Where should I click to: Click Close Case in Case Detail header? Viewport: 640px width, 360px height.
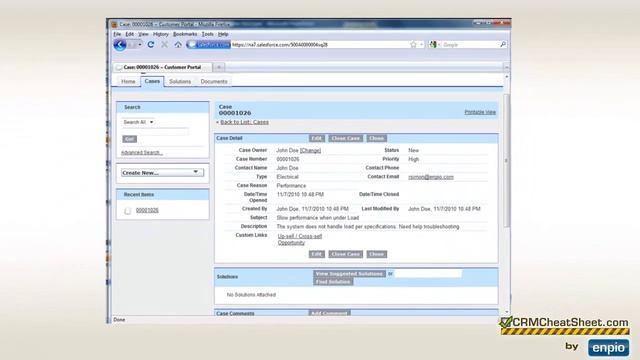pos(345,138)
